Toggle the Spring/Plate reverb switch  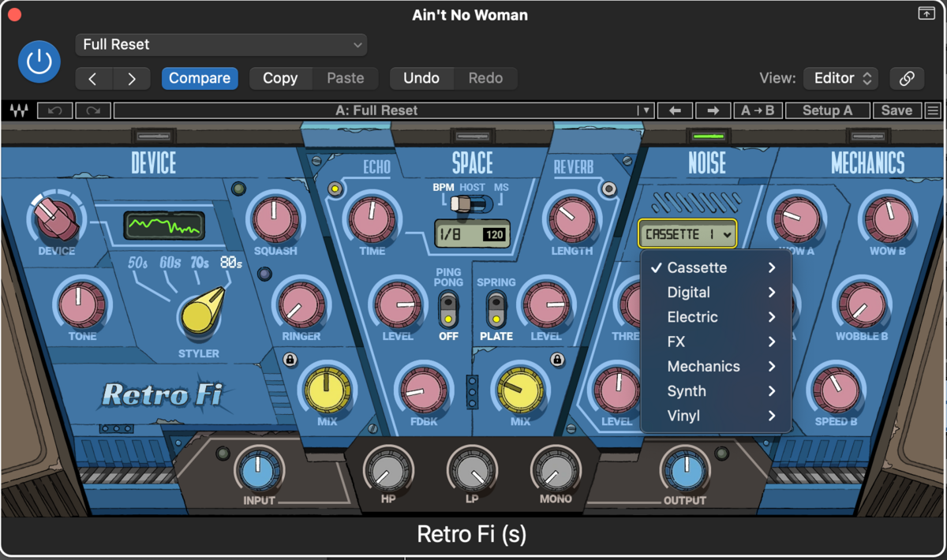[496, 310]
